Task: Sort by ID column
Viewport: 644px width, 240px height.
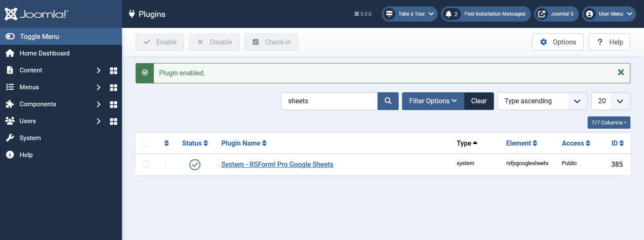Action: point(617,143)
